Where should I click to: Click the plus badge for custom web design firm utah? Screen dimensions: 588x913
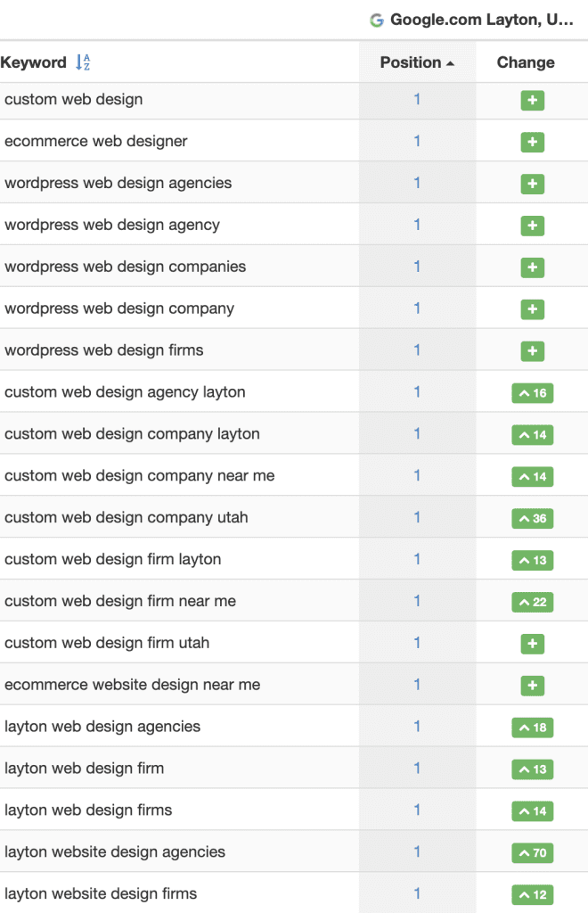click(x=532, y=644)
